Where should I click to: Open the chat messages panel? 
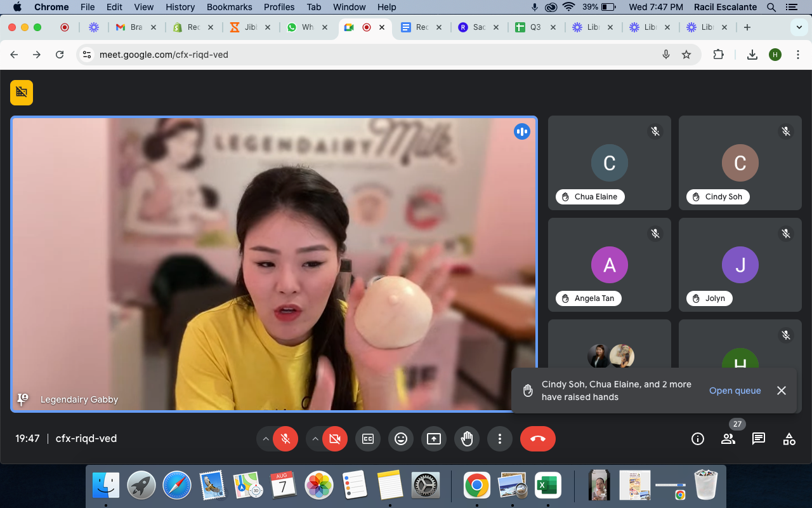[x=759, y=439]
